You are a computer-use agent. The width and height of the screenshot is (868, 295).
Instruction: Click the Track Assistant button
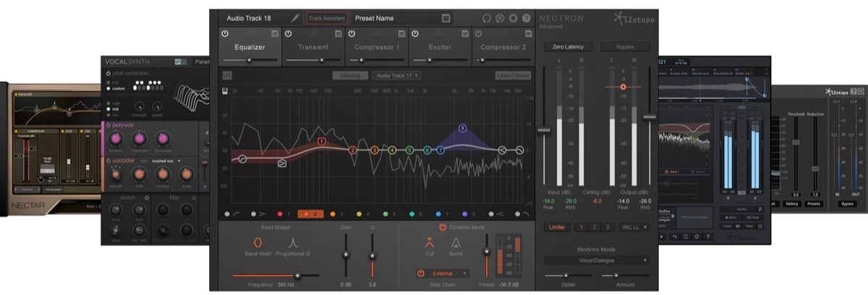tap(327, 18)
